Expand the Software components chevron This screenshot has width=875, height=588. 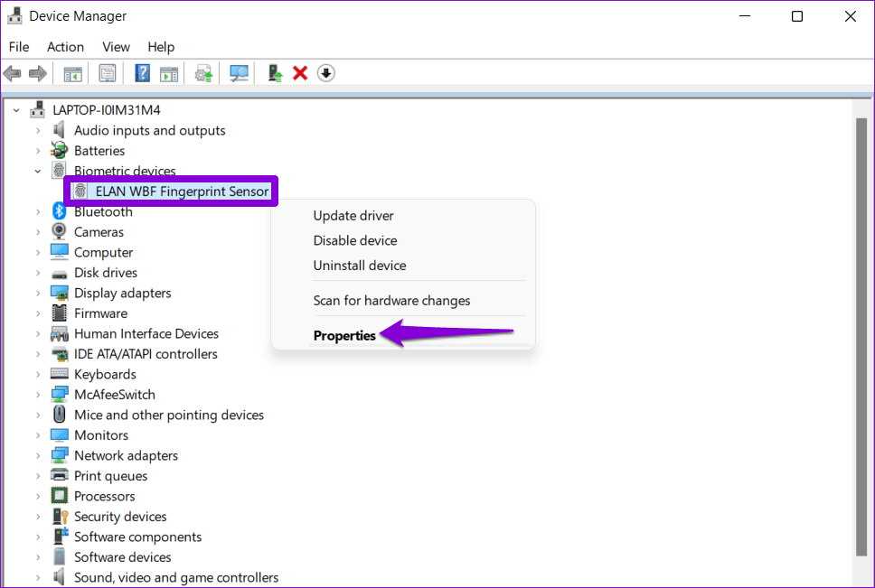pos(37,537)
